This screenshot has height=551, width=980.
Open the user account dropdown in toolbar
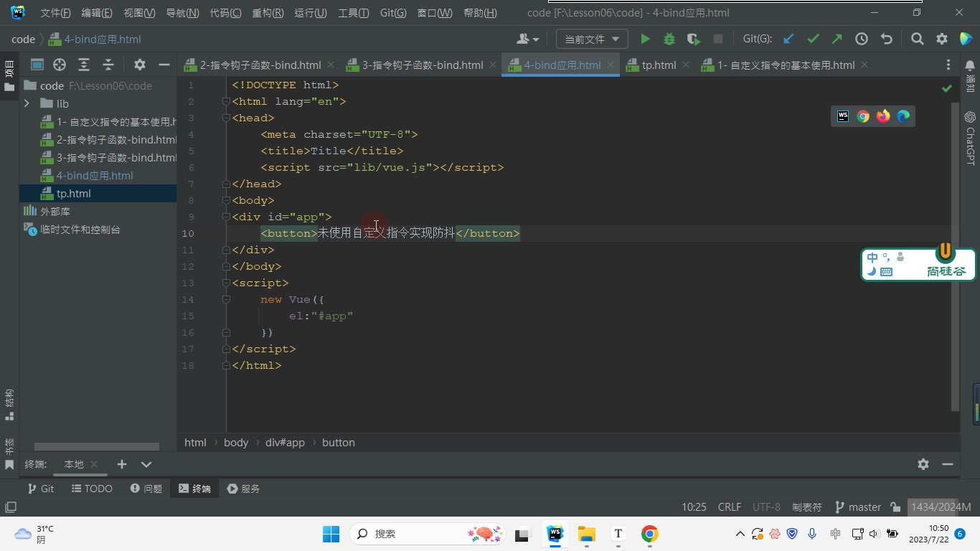[527, 39]
